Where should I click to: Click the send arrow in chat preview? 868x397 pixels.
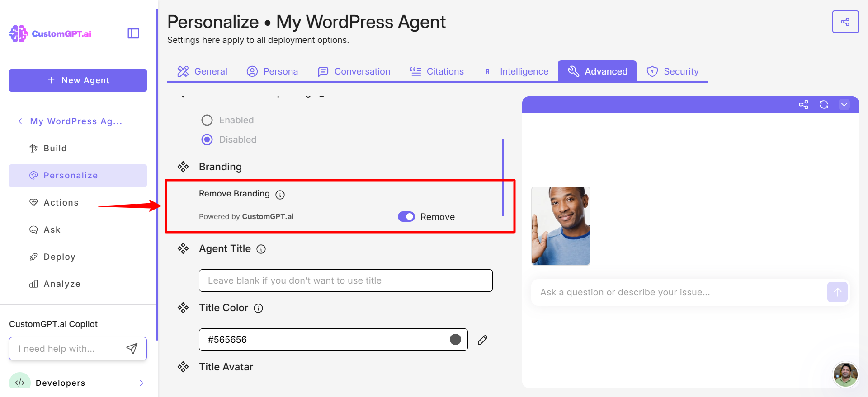tap(837, 292)
